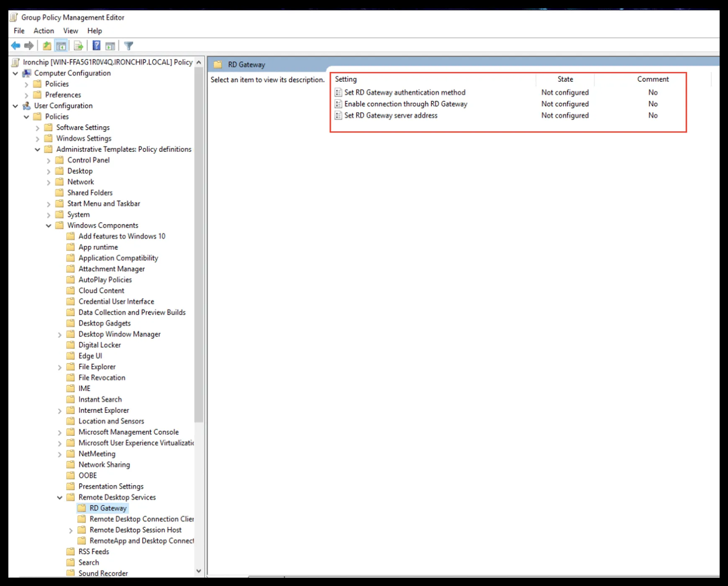Screen dimensions: 728x586
Task: Collapse the Windows Components tree node
Action: pyautogui.click(x=49, y=225)
